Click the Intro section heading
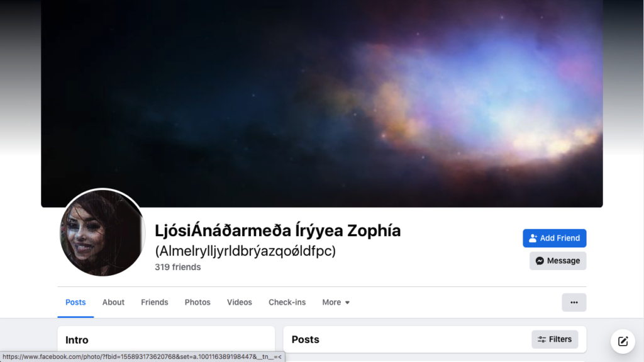Screen dimensions: 644x362 tap(77, 340)
